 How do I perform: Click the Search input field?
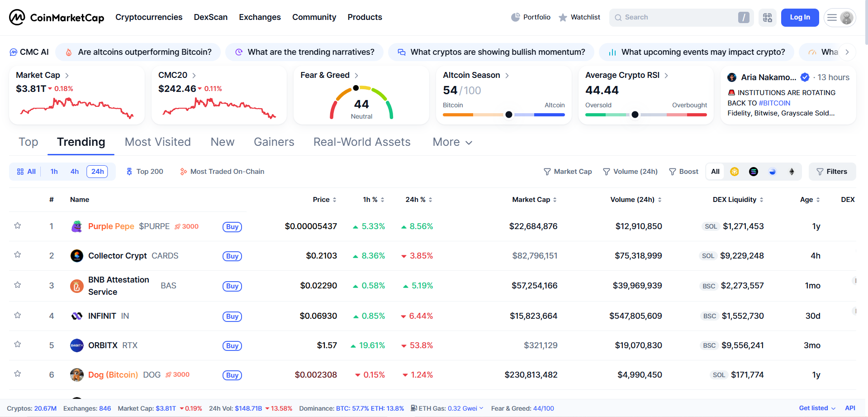[681, 18]
